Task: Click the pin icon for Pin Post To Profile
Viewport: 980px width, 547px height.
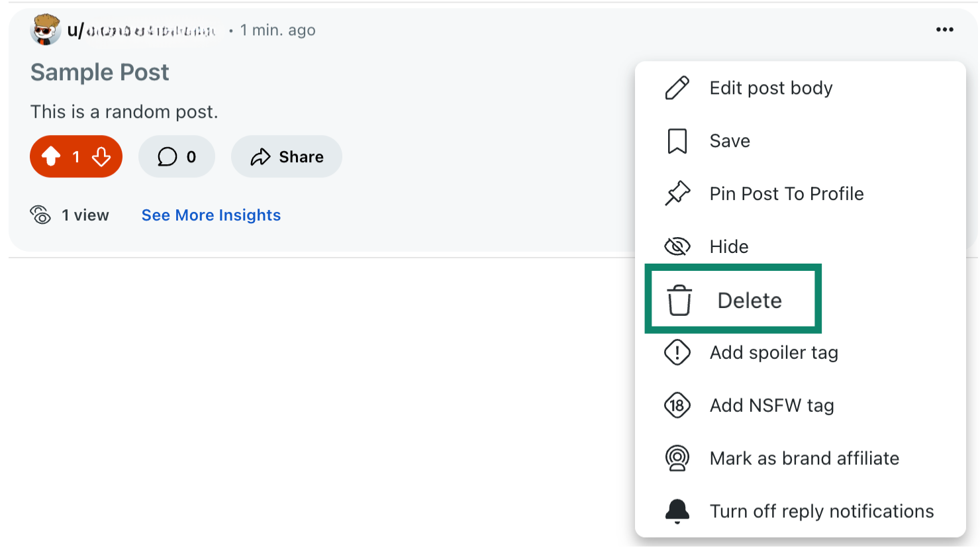Action: 677,193
